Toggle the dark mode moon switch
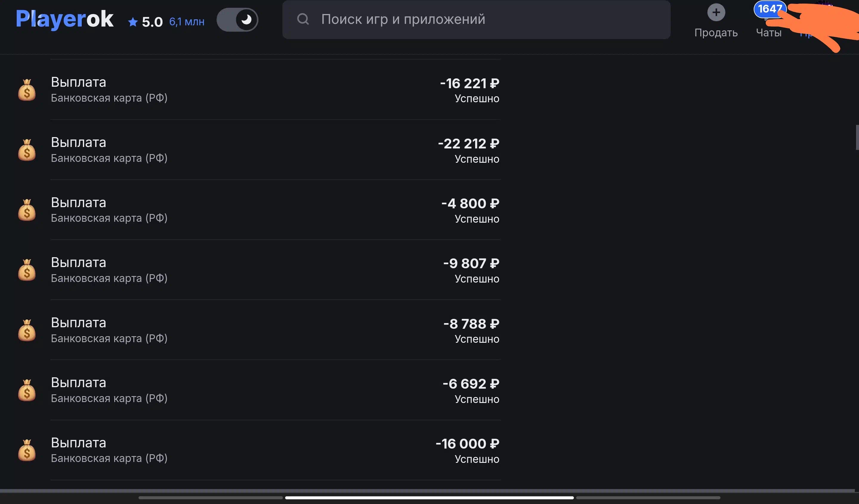The height and width of the screenshot is (504, 859). (x=237, y=20)
